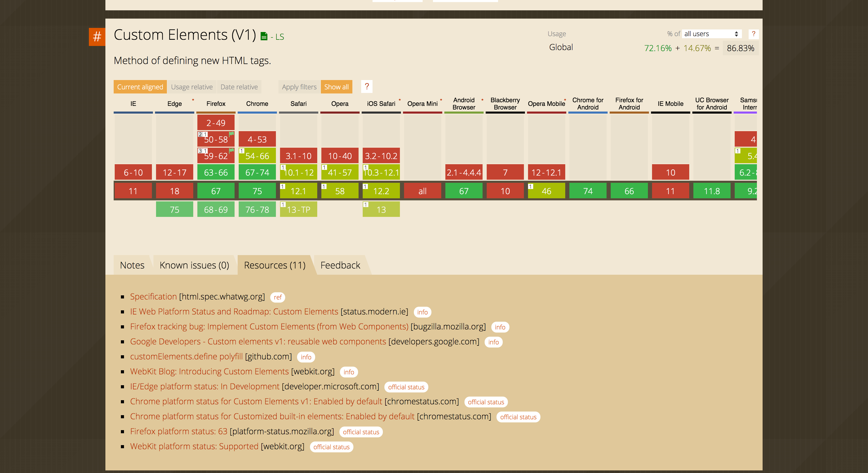Viewport: 868px width, 473px height.
Task: Click the Chrome 75 support cell
Action: point(257,191)
